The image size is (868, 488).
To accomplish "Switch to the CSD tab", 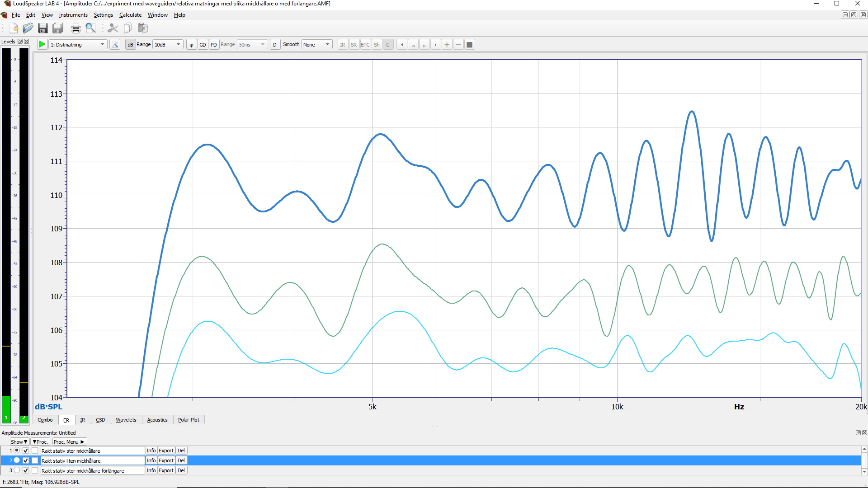I will point(100,420).
